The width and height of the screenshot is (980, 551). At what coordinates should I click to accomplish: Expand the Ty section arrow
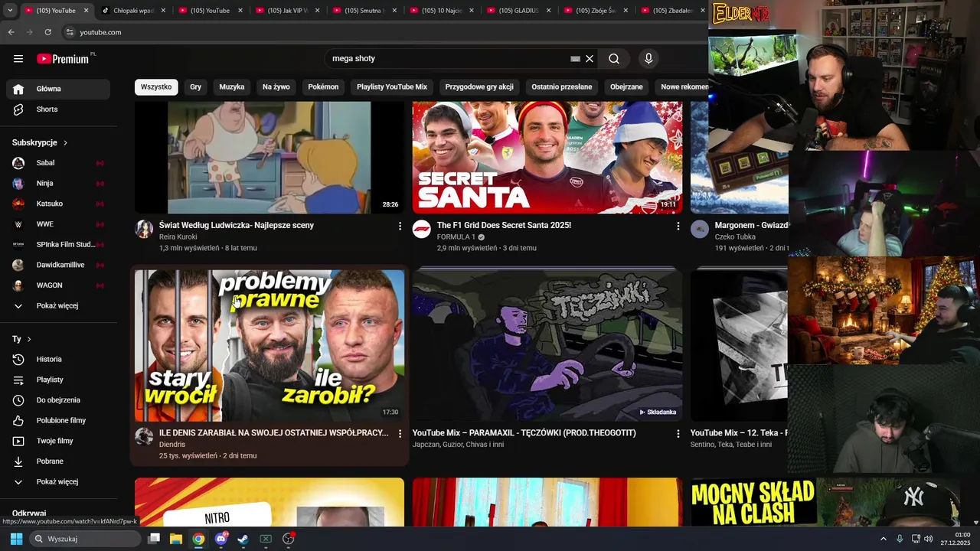pyautogui.click(x=29, y=339)
